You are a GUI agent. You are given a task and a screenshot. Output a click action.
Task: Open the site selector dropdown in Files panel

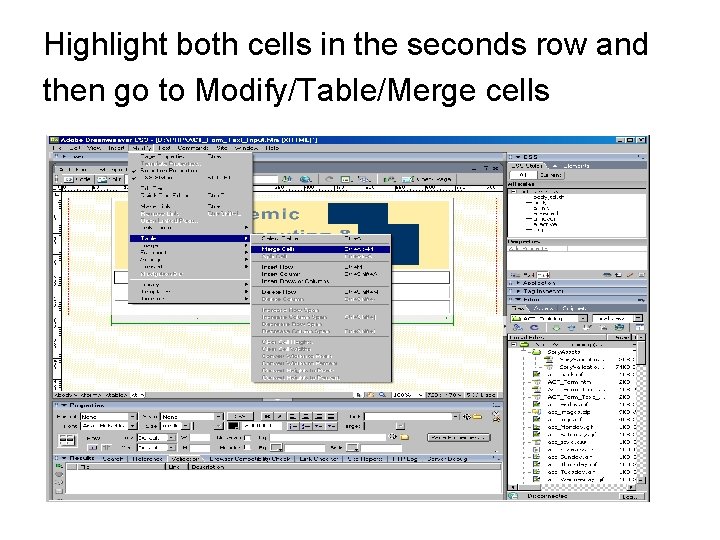pyautogui.click(x=549, y=318)
